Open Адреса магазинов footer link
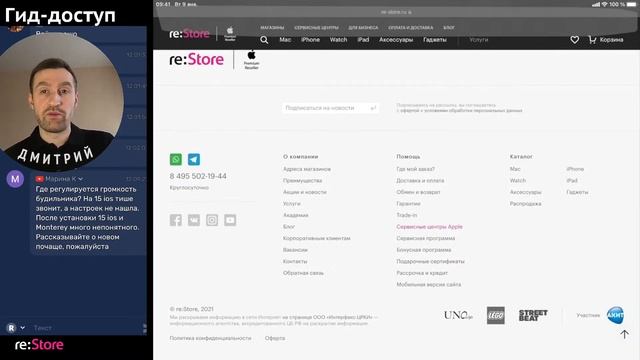Image resolution: width=640 pixels, height=360 pixels. coord(307,169)
